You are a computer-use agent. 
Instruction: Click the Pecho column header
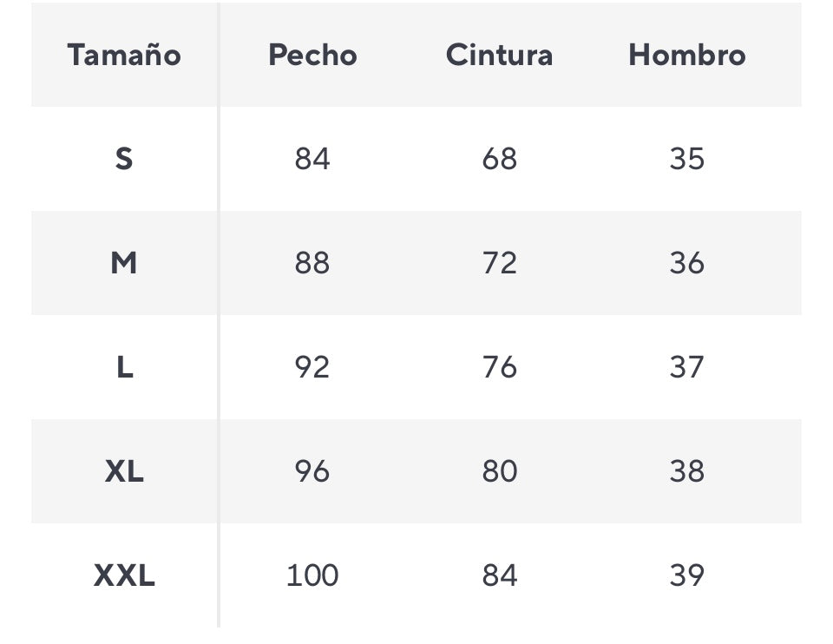(312, 56)
